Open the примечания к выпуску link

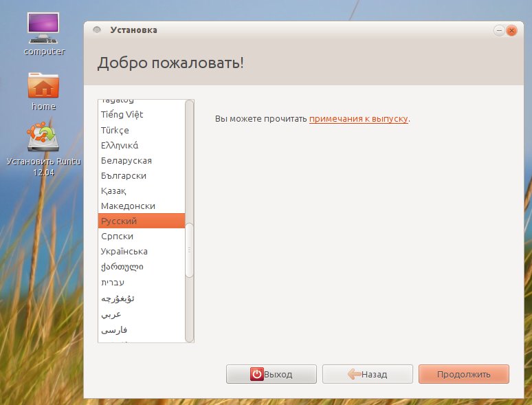(x=358, y=119)
